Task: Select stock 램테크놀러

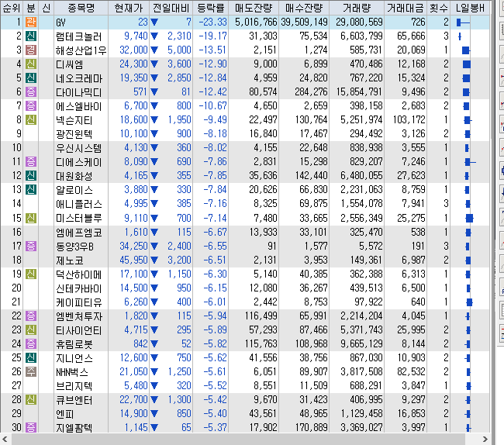Action: tap(78, 36)
